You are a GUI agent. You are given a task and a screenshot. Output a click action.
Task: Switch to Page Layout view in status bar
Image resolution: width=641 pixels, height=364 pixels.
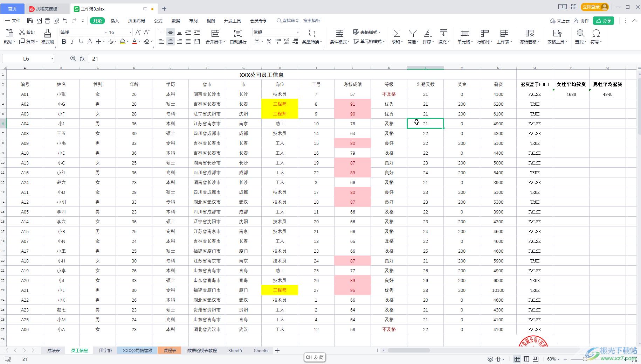tap(526, 359)
